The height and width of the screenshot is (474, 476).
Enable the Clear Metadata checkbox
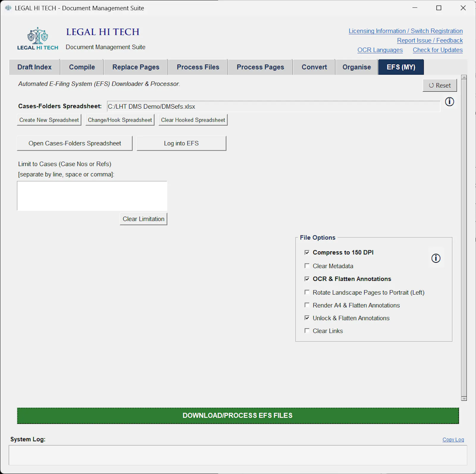[x=307, y=266]
